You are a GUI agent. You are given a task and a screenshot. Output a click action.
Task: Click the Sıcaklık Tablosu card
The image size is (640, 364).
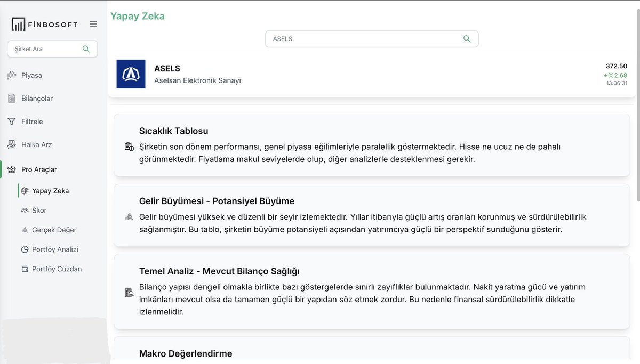372,145
